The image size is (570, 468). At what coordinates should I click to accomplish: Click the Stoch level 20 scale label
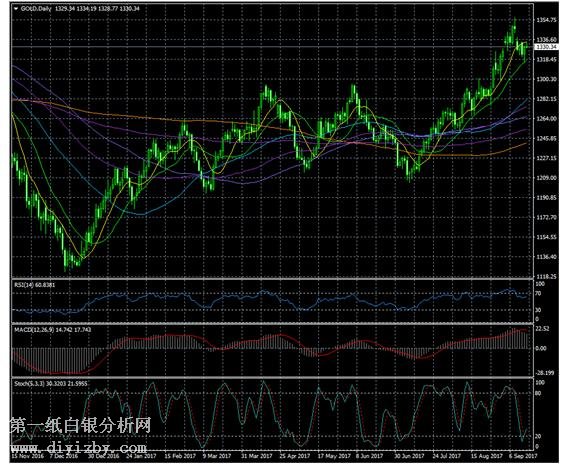pos(538,436)
